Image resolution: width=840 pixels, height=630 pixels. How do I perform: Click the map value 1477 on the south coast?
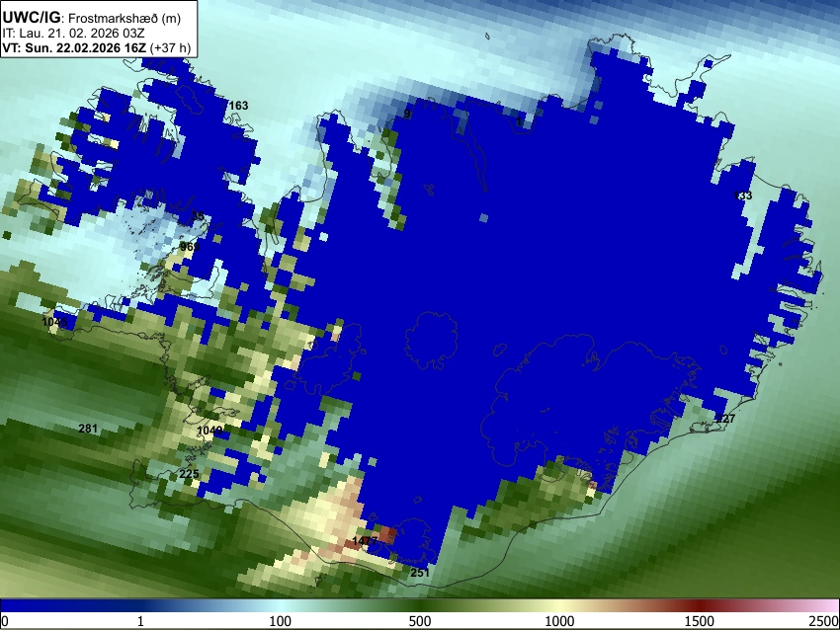pos(366,541)
